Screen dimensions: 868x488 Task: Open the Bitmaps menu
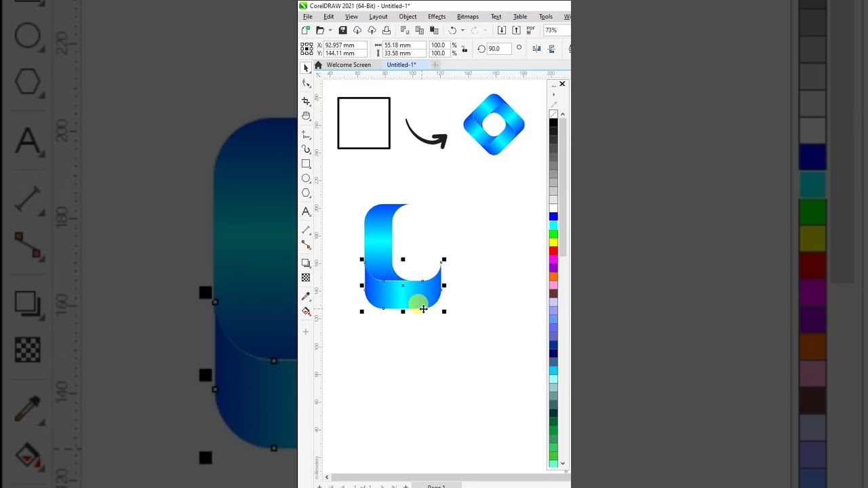pyautogui.click(x=468, y=16)
